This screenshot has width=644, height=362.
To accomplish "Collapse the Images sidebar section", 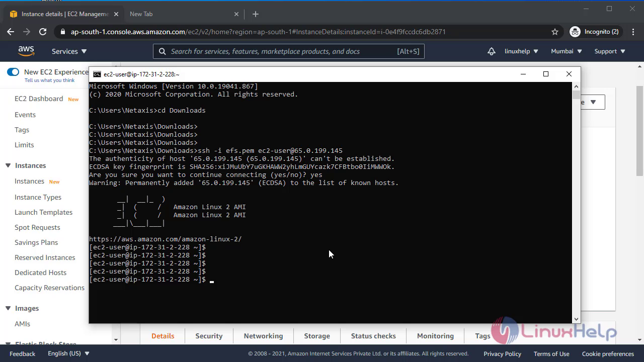I will click(8, 308).
